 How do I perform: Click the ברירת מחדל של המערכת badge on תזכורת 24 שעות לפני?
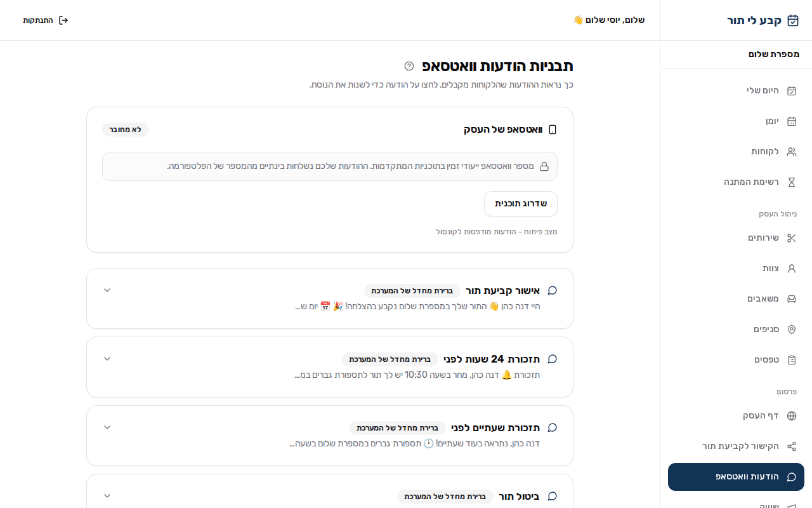(390, 359)
